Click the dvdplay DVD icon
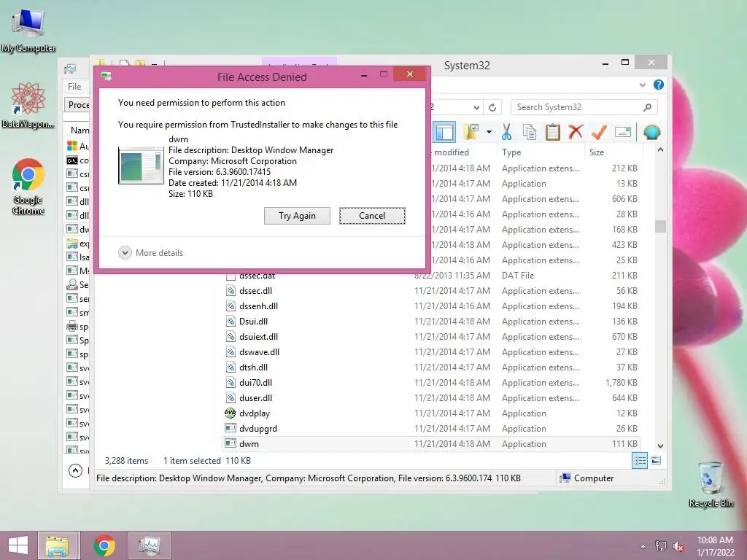747x560 pixels. click(230, 413)
